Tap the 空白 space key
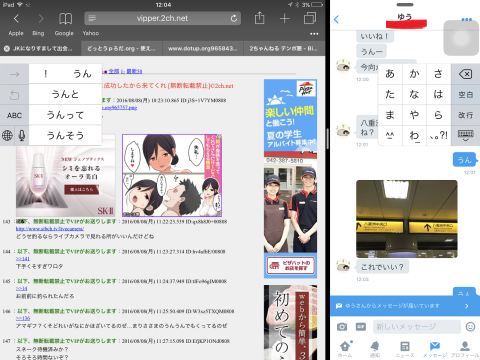The image size is (480, 360). click(x=466, y=95)
